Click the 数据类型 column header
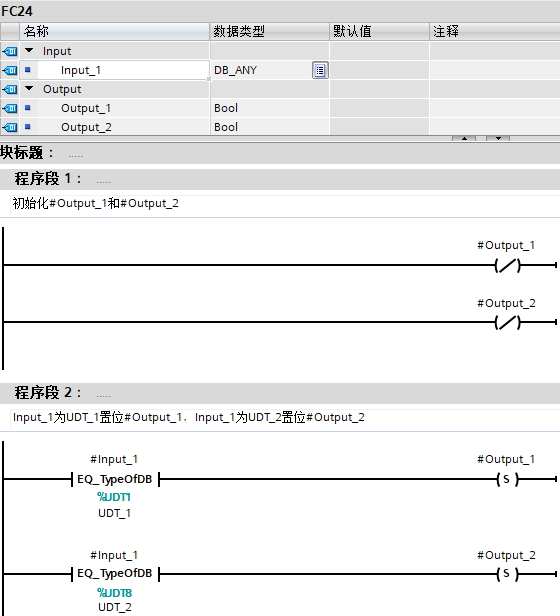Viewport: 560px width, 616px height. point(270,31)
